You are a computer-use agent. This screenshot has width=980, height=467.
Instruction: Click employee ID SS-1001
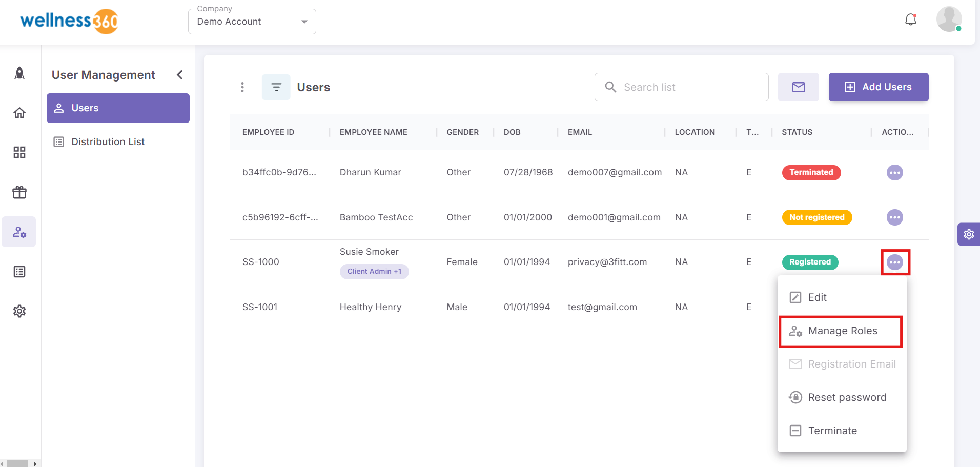pyautogui.click(x=260, y=307)
